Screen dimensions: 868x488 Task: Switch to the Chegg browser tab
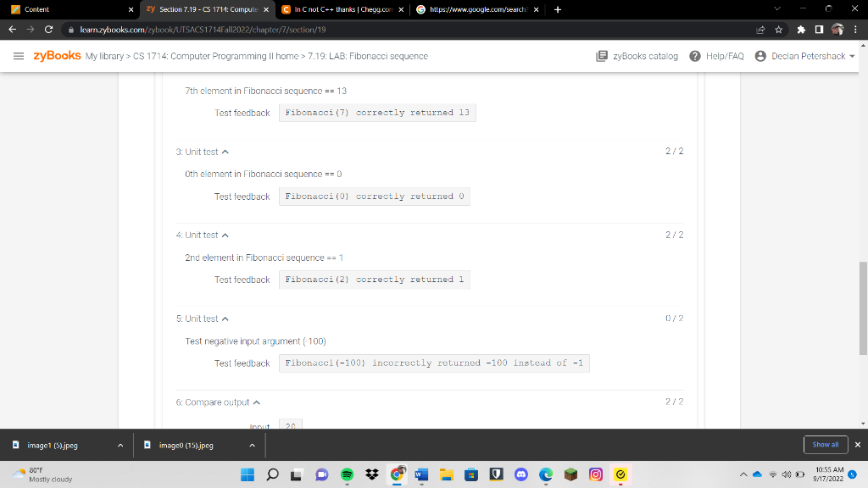click(x=331, y=9)
